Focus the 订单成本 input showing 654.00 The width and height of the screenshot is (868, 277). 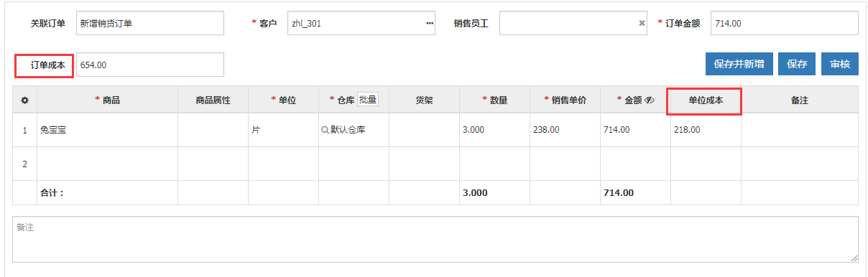[149, 65]
